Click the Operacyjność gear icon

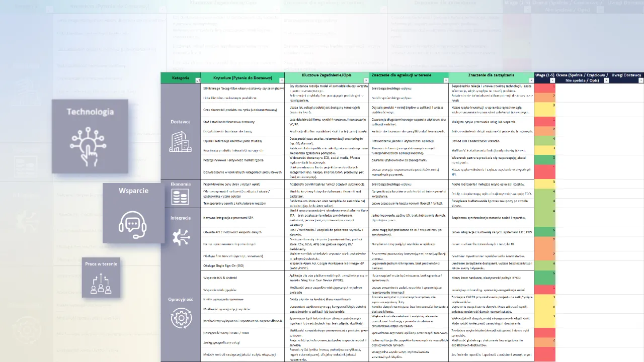point(181,318)
